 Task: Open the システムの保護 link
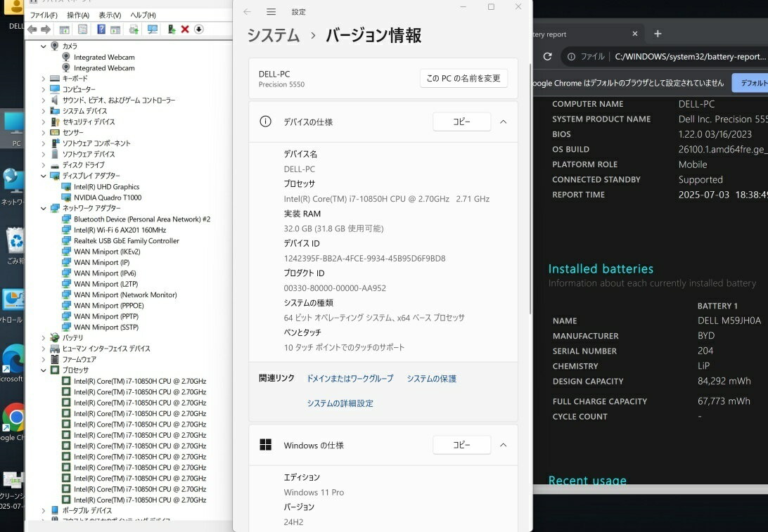[x=431, y=378]
